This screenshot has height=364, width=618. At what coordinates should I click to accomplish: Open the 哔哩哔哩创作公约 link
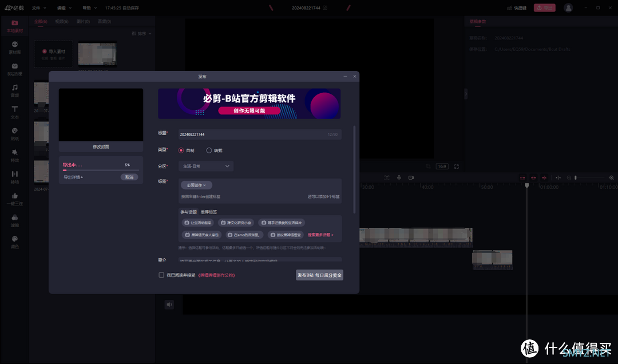click(x=217, y=275)
